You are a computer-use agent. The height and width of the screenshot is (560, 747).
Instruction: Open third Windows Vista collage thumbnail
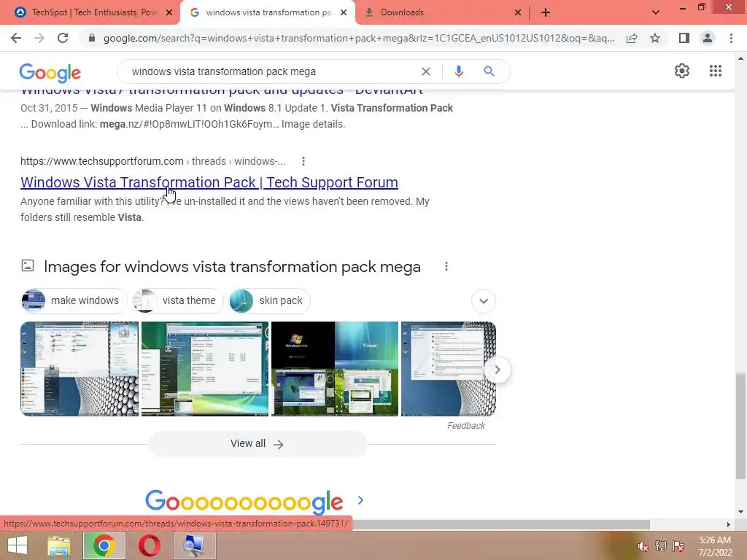pyautogui.click(x=334, y=369)
